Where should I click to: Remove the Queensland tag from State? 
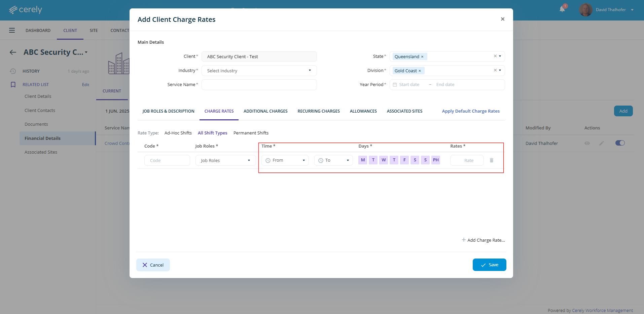422,57
